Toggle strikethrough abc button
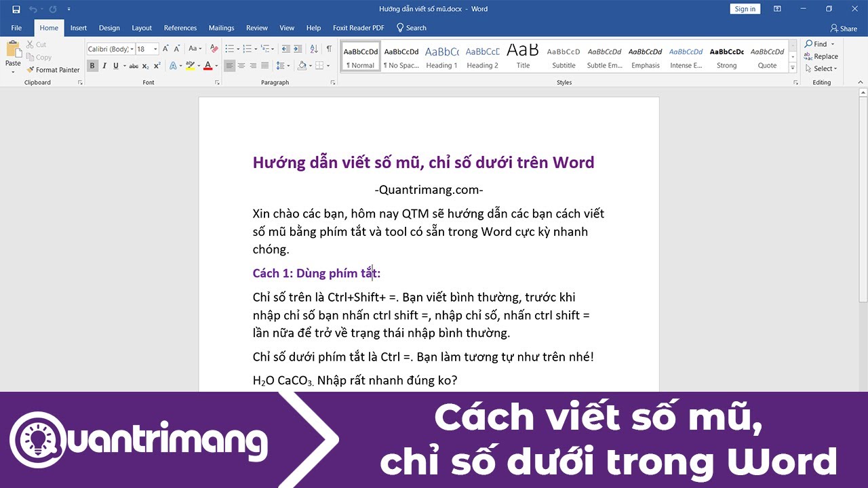868x488 pixels. click(134, 66)
